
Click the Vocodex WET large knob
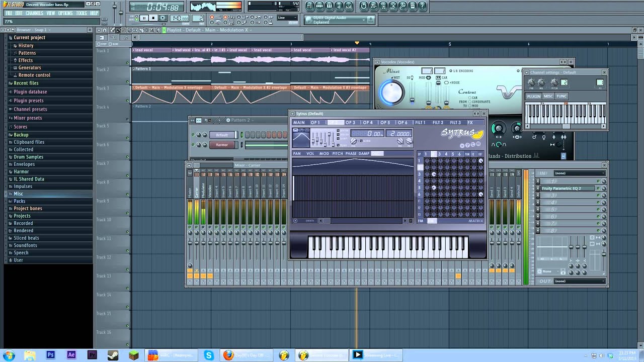[392, 93]
